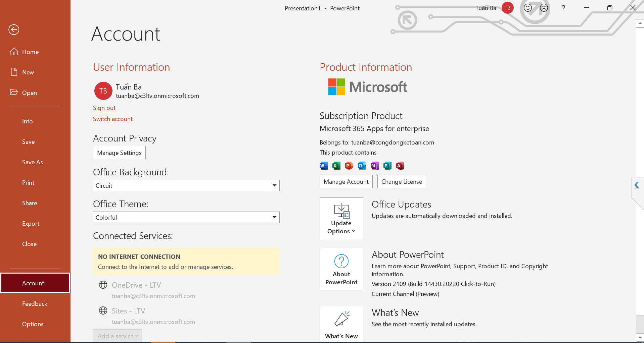Open the Share page
Screen dimensions: 644x343
tap(35, 203)
